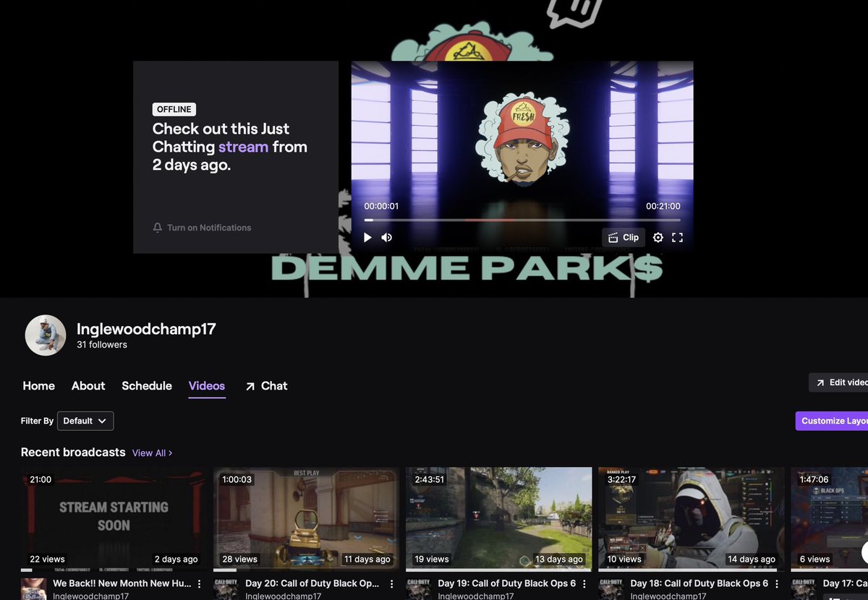Screen dimensions: 868x600
Task: Click the 00:21:00 video duration label
Action: (x=663, y=206)
